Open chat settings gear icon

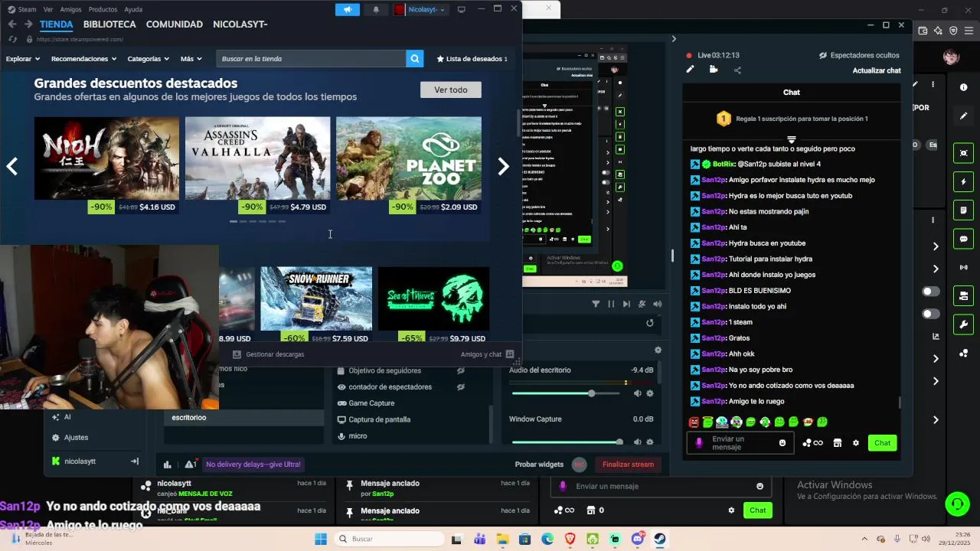pos(856,443)
